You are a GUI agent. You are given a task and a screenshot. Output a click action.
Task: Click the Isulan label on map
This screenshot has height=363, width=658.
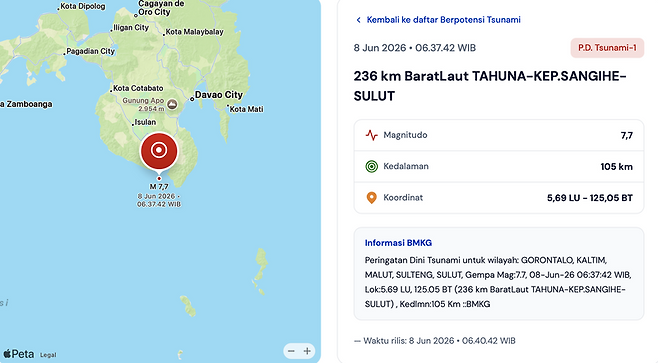pyautogui.click(x=145, y=122)
